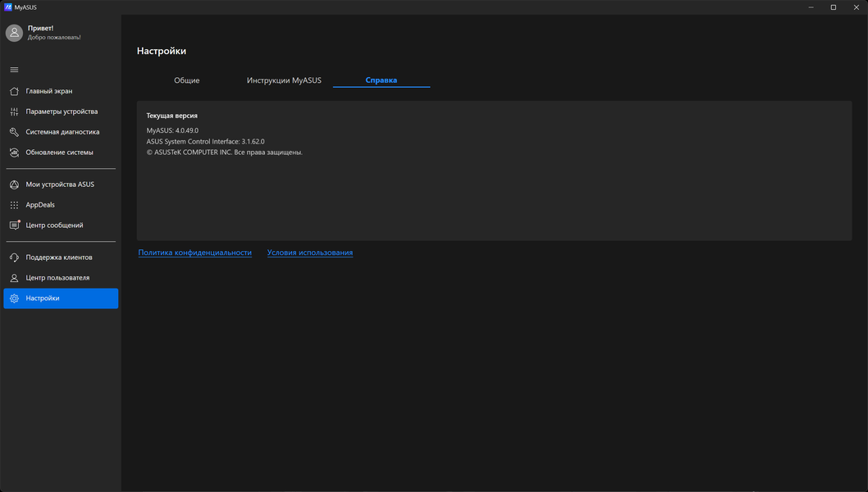Switch to the Общие tab
Viewport: 868px width, 492px height.
[x=186, y=80]
